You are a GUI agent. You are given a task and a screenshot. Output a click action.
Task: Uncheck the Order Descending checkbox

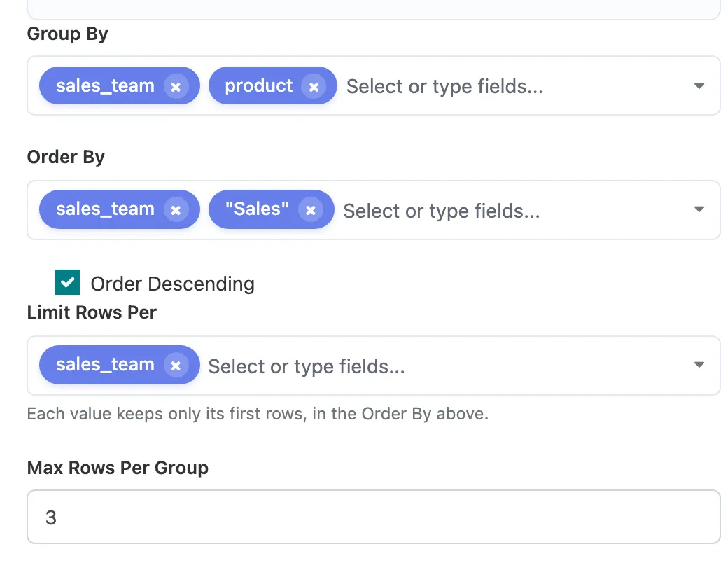pos(67,282)
